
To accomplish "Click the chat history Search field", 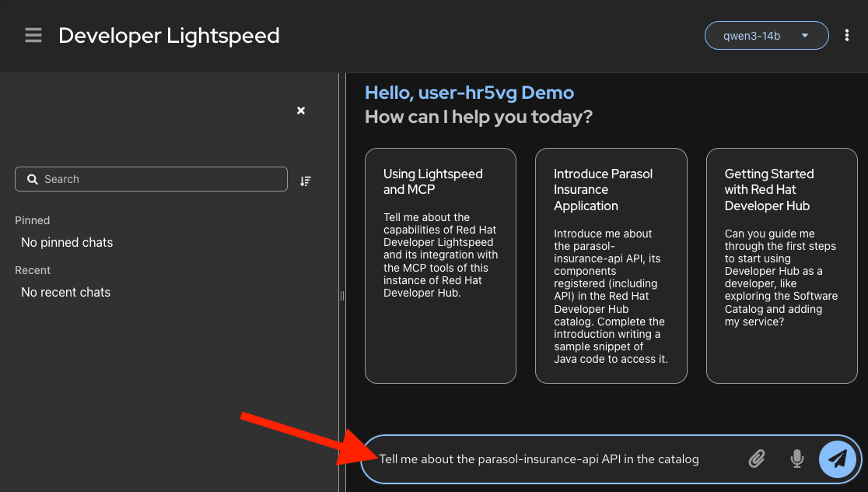I will (151, 179).
